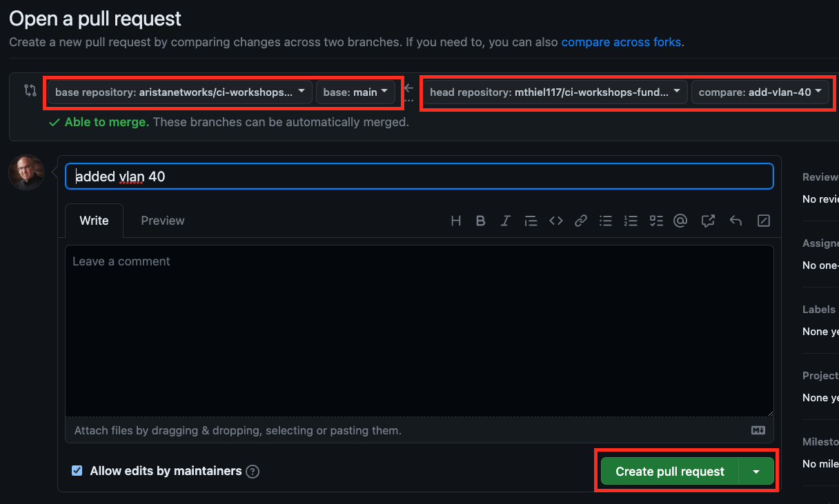
Task: Apply bold formatting in the comment toolbar
Action: click(x=481, y=221)
